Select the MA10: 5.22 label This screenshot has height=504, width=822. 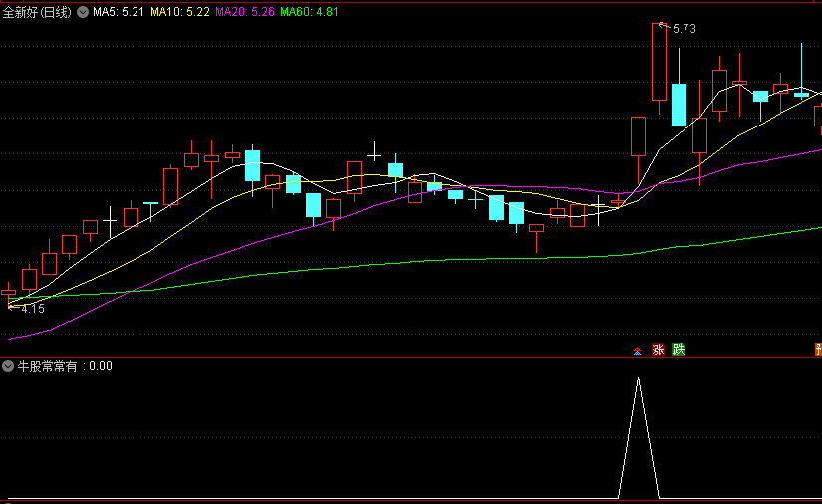click(x=180, y=12)
